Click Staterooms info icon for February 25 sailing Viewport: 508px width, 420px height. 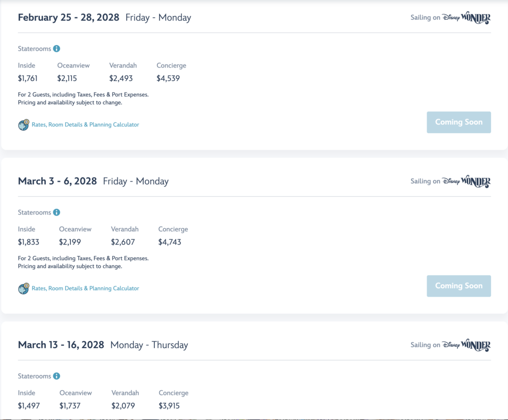pos(57,49)
